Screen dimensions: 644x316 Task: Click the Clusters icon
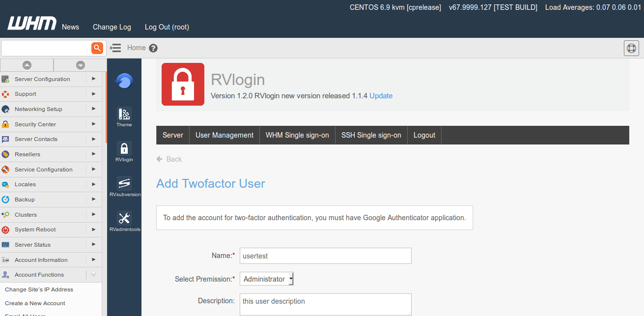coord(5,214)
